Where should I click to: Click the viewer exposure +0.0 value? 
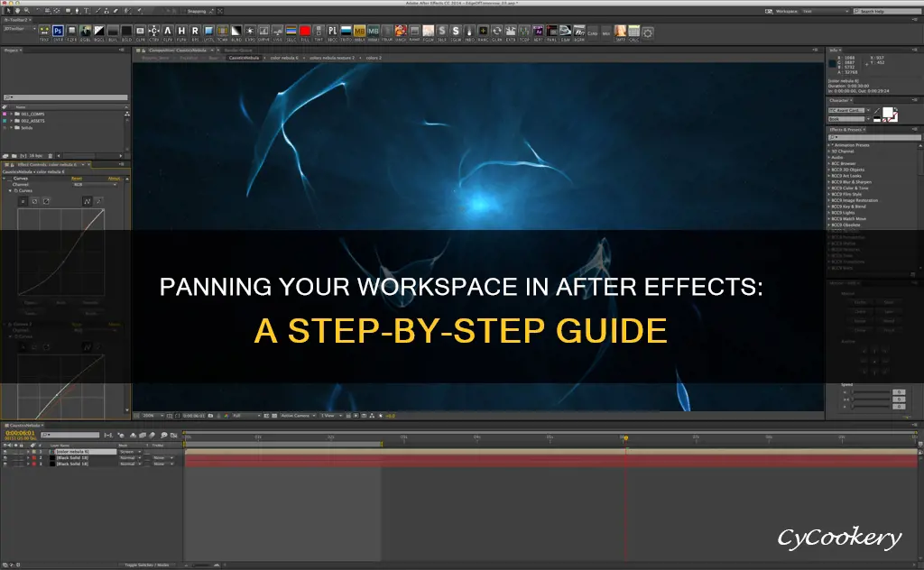pyautogui.click(x=391, y=416)
